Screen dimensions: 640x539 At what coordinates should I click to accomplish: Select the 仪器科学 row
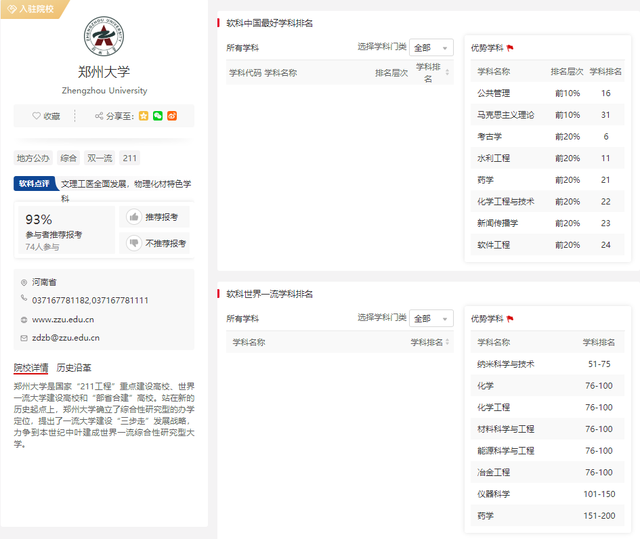(x=547, y=493)
